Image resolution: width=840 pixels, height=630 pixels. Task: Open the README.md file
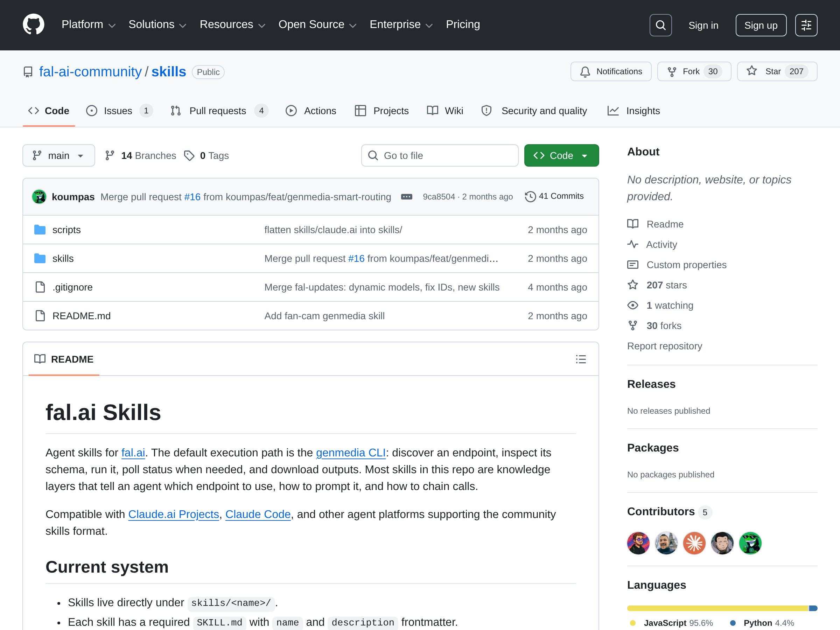(82, 316)
